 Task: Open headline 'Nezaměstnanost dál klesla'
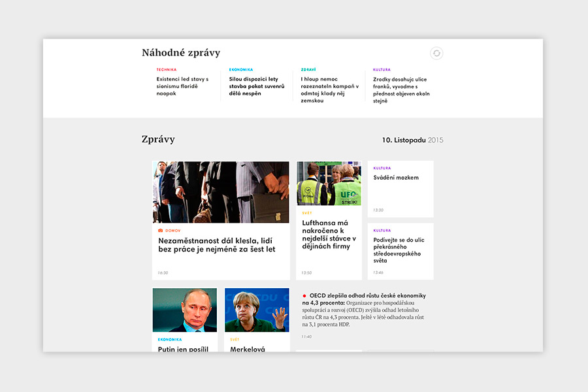point(217,244)
